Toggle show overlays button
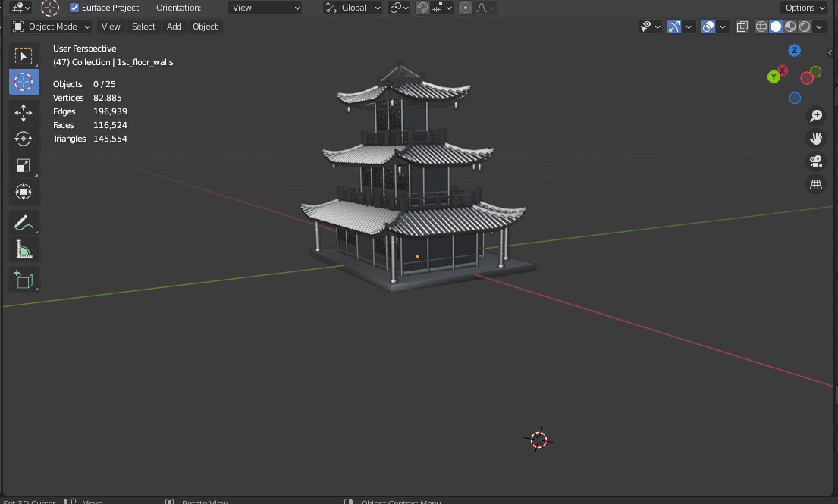This screenshot has width=838, height=504. [708, 27]
